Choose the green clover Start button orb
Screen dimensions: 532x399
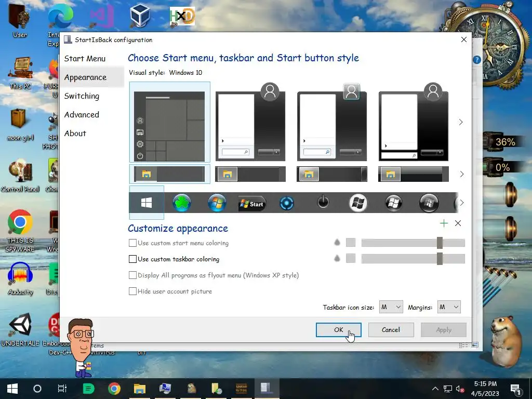[182, 203]
